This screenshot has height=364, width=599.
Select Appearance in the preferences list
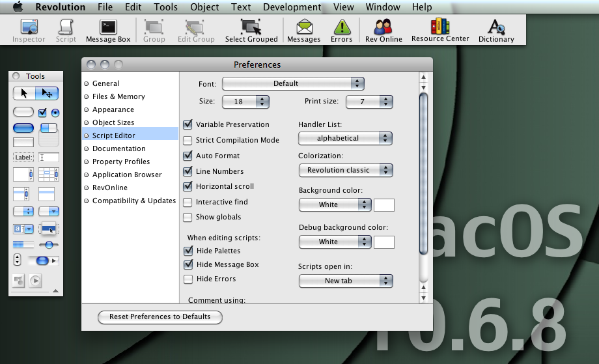tap(113, 109)
